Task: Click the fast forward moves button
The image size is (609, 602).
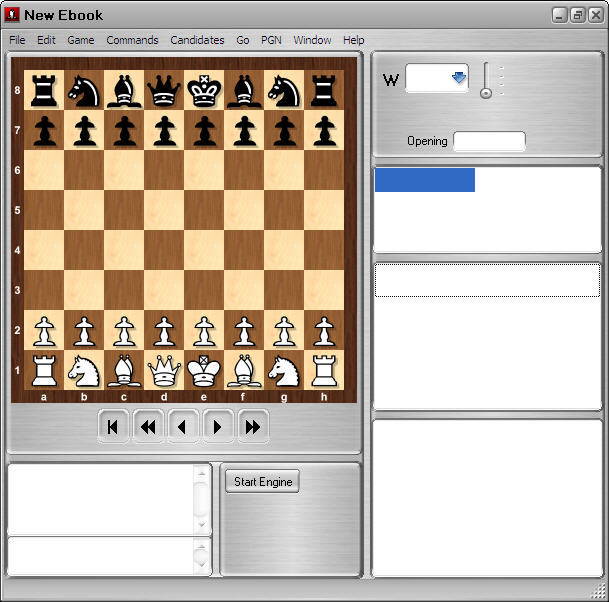Action: tap(253, 427)
